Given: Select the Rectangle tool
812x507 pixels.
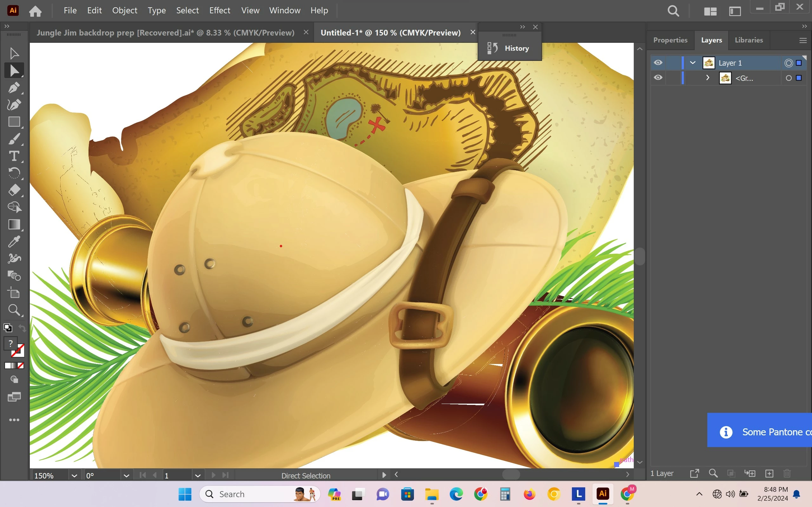Looking at the screenshot, I should click(x=14, y=122).
